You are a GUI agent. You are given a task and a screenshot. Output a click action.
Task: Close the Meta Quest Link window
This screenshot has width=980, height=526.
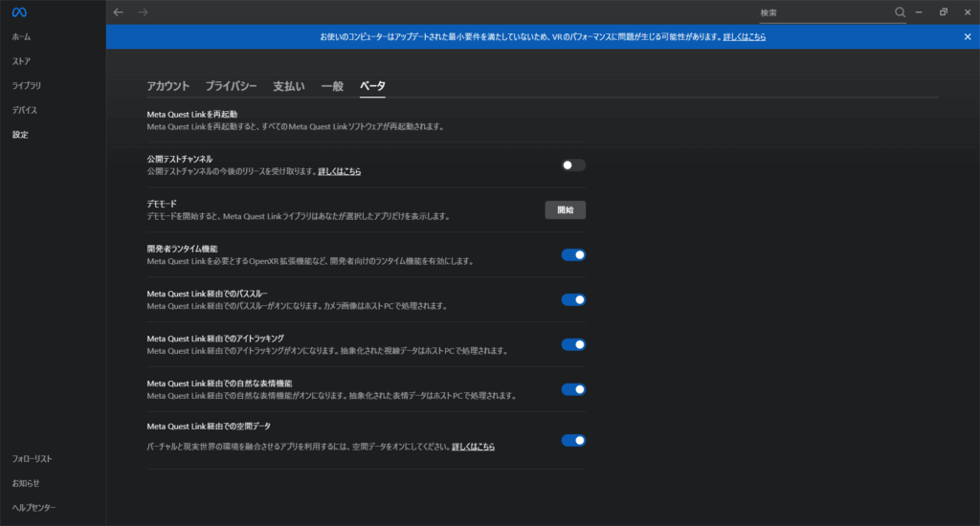coord(968,11)
